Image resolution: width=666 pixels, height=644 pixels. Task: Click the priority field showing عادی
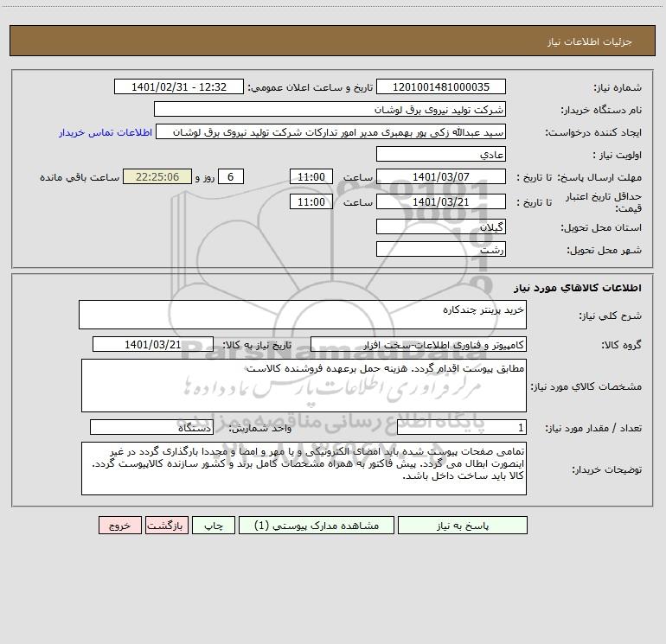coord(441,154)
